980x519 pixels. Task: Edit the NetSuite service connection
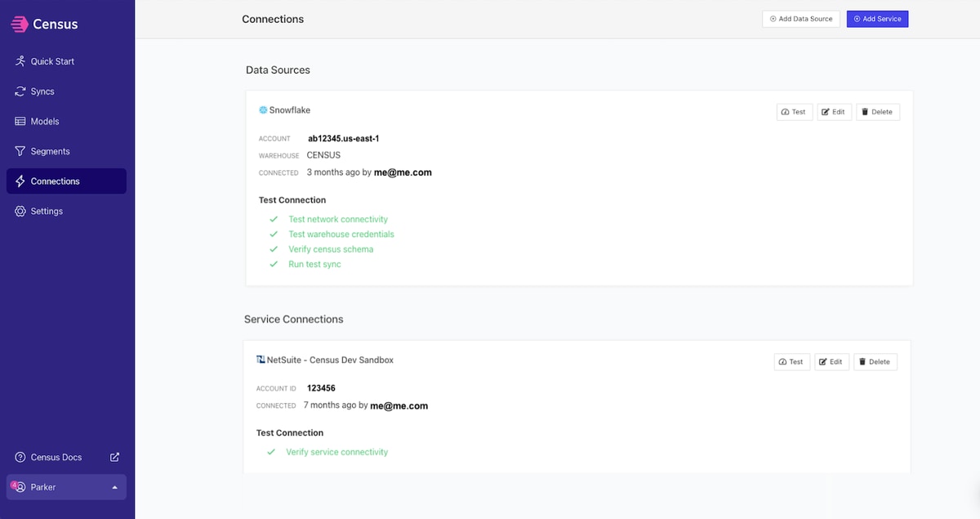click(832, 361)
